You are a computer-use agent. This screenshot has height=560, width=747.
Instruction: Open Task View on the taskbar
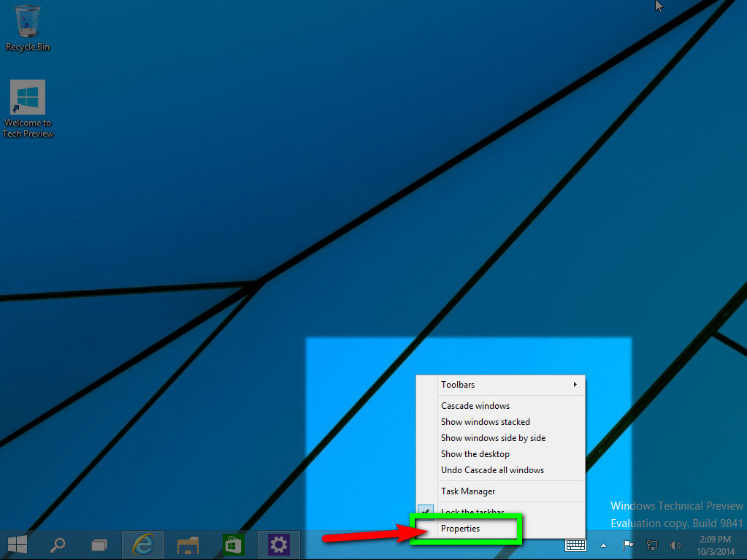(x=99, y=545)
